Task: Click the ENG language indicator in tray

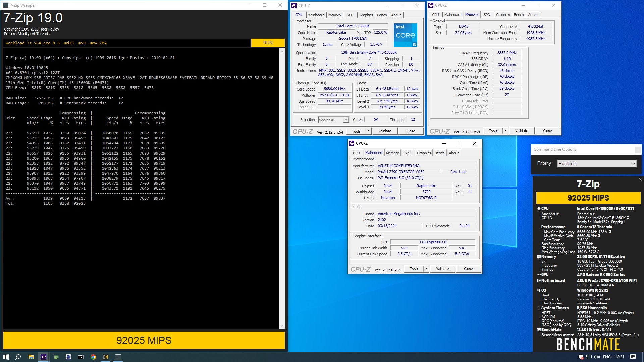Action: (607, 357)
